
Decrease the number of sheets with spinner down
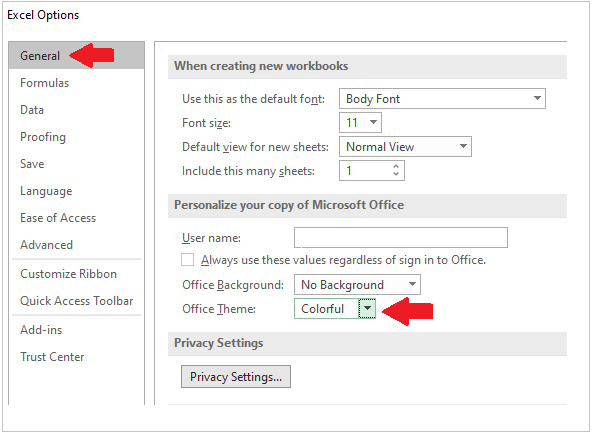pos(396,174)
